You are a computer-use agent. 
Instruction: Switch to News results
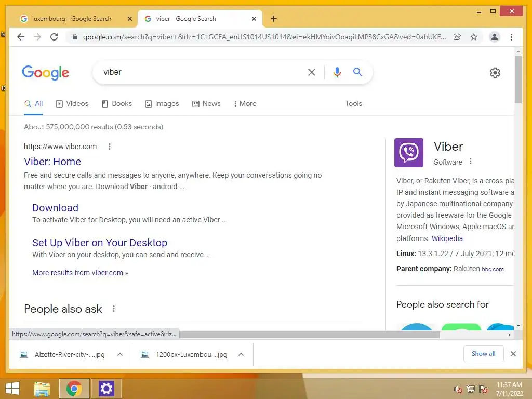pos(206,103)
